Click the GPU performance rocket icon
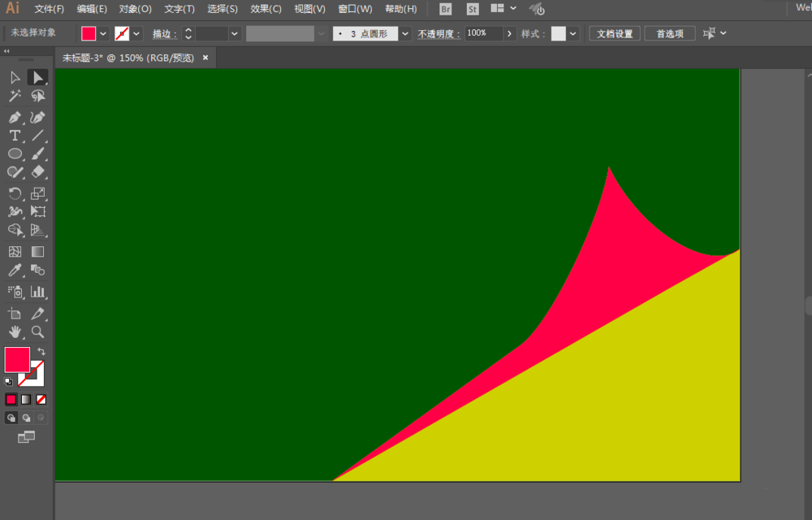 click(537, 9)
